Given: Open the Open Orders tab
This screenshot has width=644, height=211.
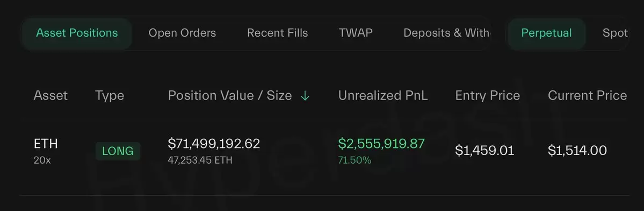Looking at the screenshot, I should (182, 33).
